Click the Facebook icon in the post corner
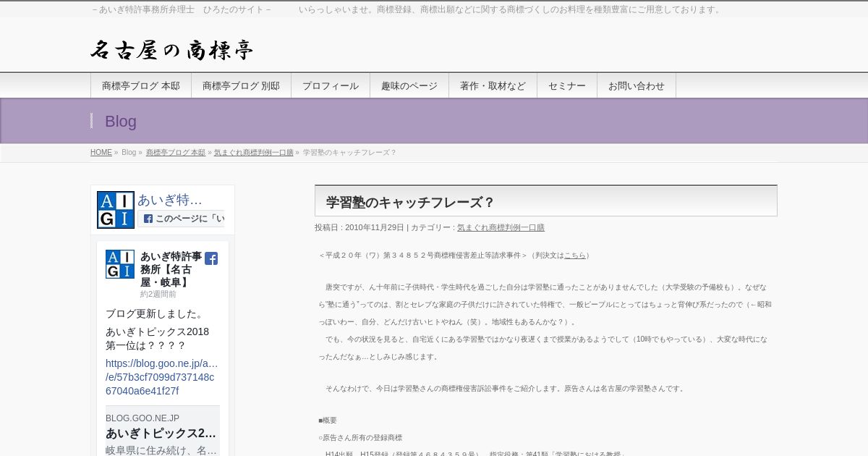 [x=211, y=258]
